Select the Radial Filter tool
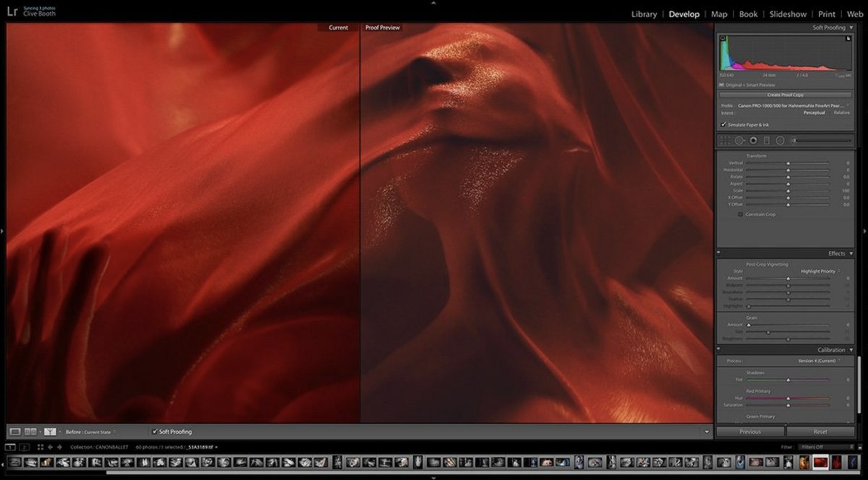The width and height of the screenshot is (868, 480). [780, 141]
